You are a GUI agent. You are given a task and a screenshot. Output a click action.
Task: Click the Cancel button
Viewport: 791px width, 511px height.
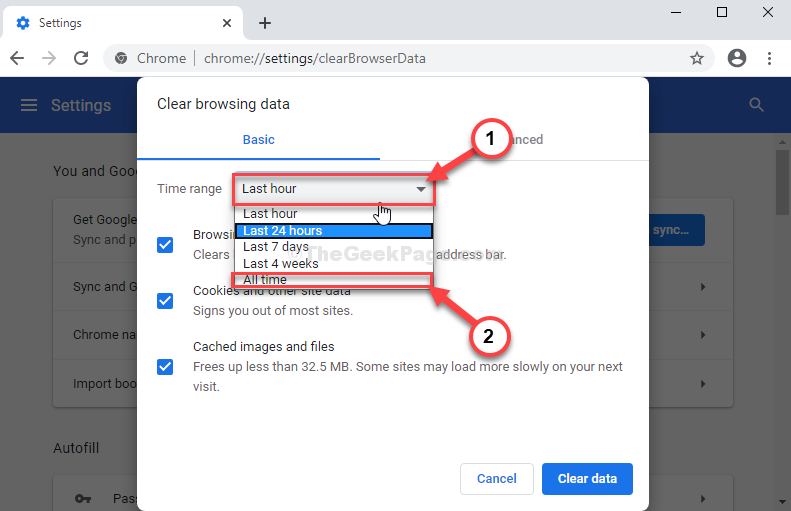pos(496,479)
